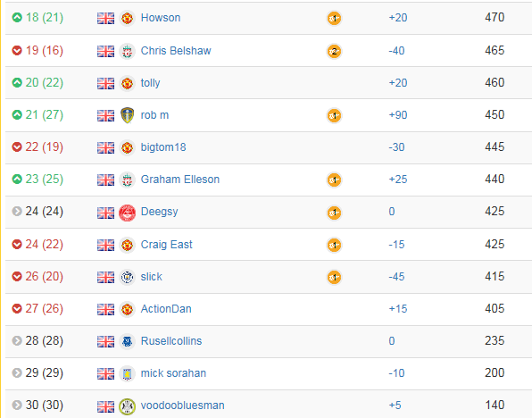This screenshot has width=532, height=418.
Task: Click the Everton crest beside Rusellcollins
Action: tap(128, 341)
